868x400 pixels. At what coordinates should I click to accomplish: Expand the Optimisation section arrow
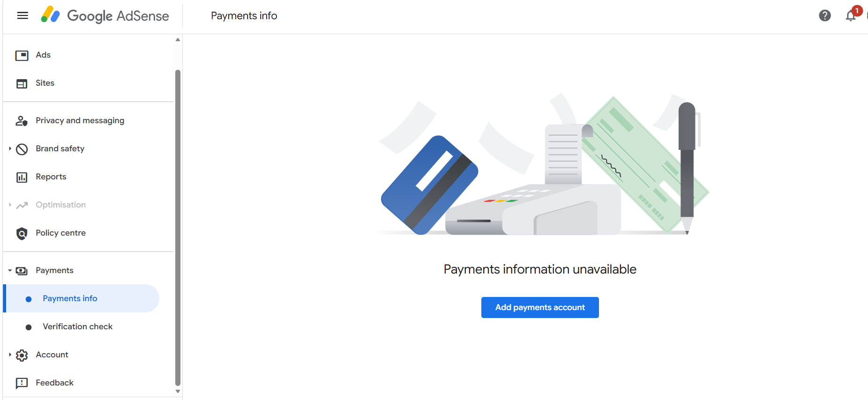(10, 205)
